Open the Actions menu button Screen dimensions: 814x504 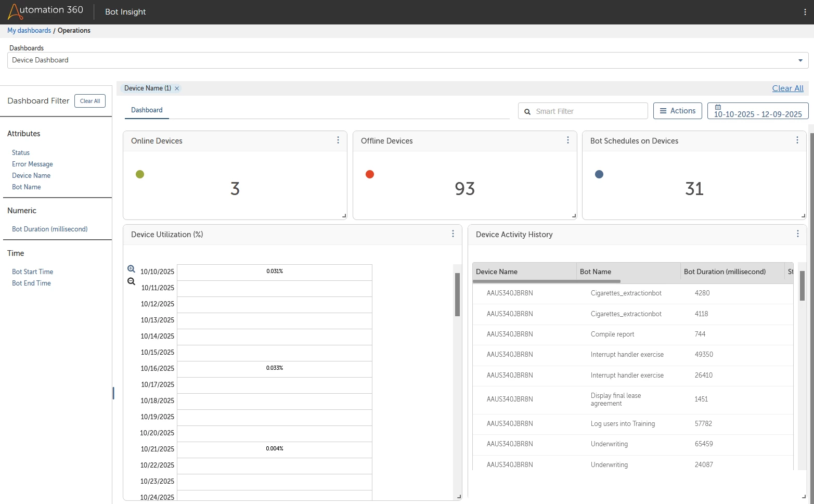678,111
